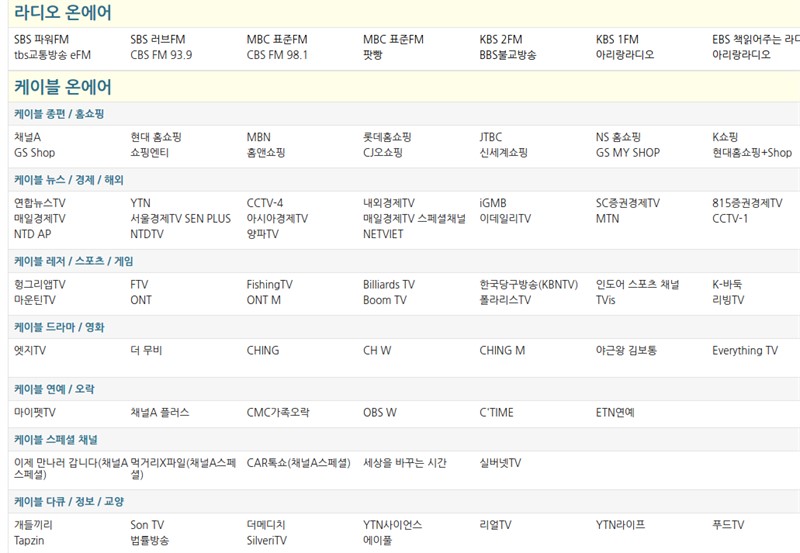Open the SBS 러브FM radio link
This screenshot has height=553, width=800.
pos(158,39)
